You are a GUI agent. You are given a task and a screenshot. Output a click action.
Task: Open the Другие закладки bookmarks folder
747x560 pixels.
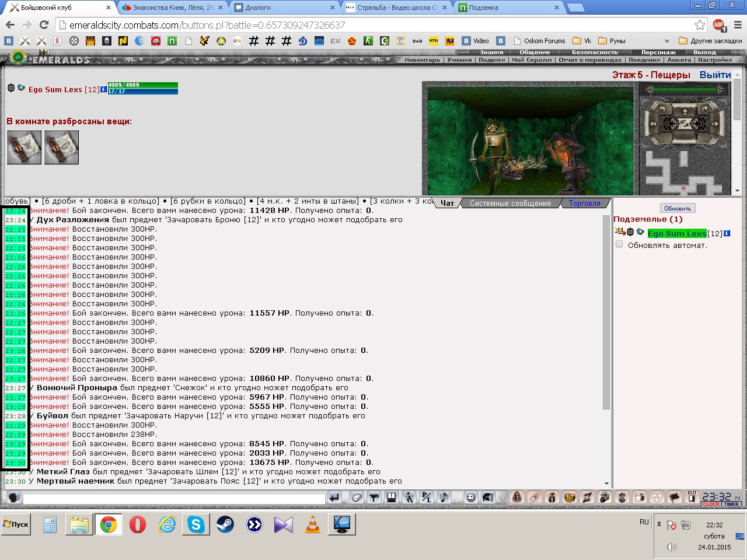(x=710, y=41)
